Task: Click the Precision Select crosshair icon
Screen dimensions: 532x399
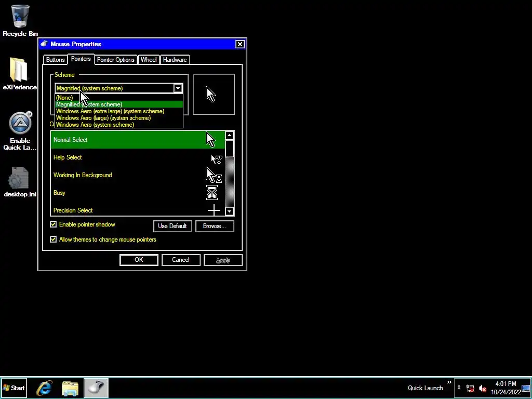Action: [x=214, y=210]
